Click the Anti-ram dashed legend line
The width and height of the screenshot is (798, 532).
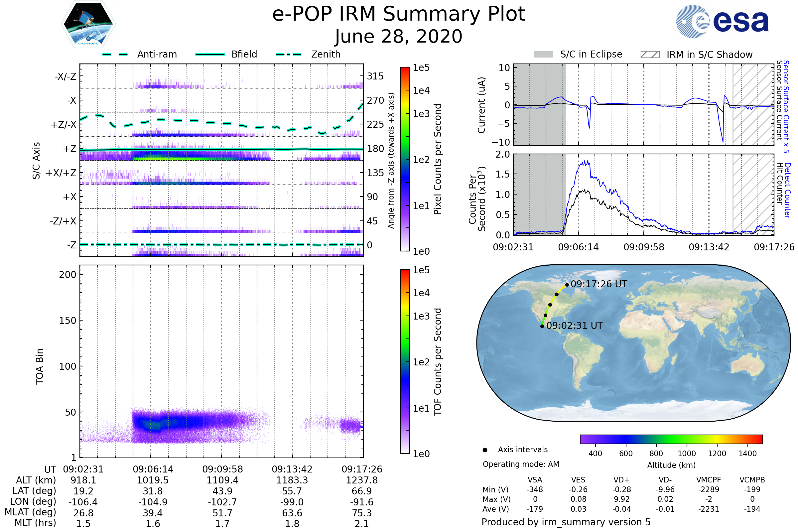(115, 54)
